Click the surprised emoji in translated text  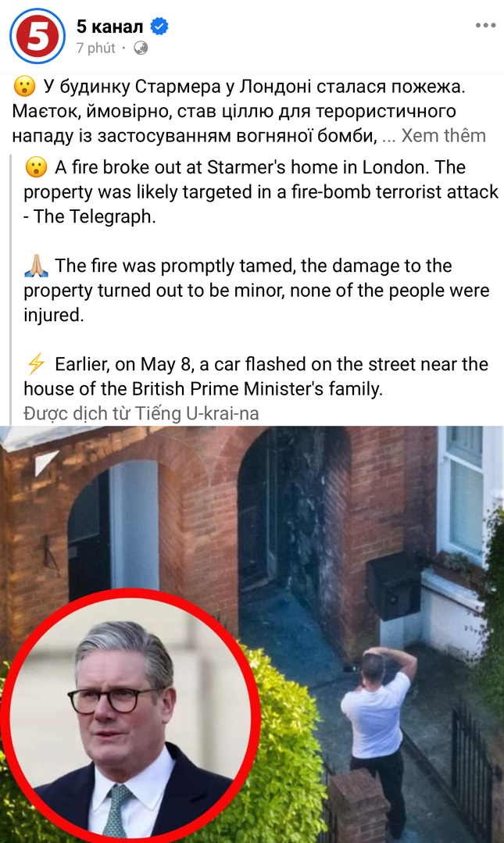(x=36, y=167)
